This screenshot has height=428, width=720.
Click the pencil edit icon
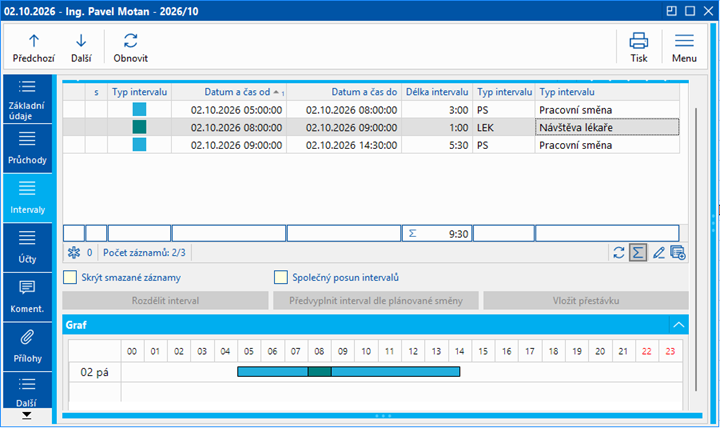(x=658, y=253)
